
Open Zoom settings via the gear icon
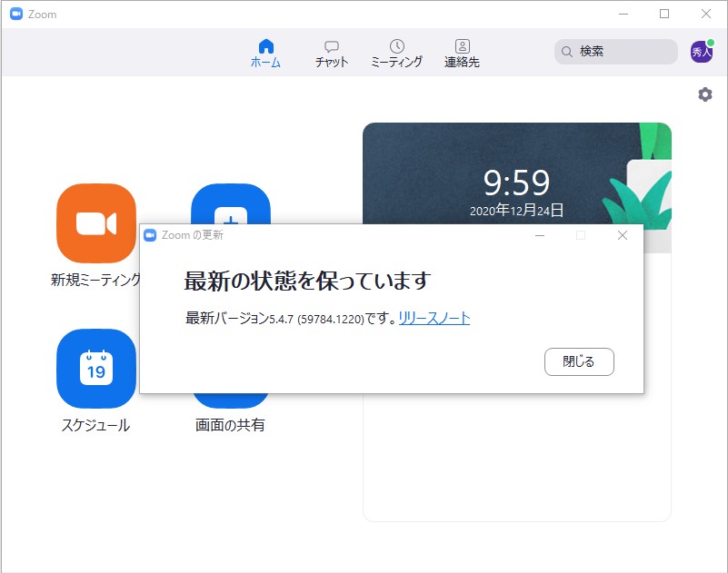tap(704, 94)
